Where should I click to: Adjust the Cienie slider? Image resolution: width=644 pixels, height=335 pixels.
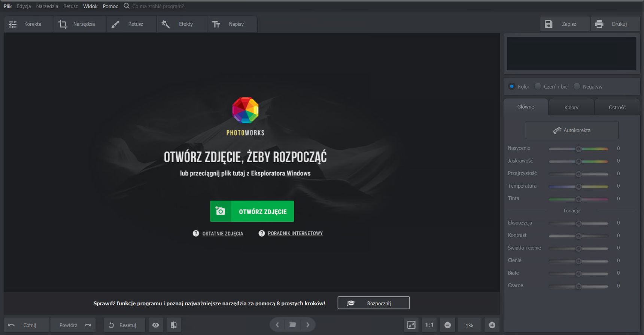(x=578, y=261)
